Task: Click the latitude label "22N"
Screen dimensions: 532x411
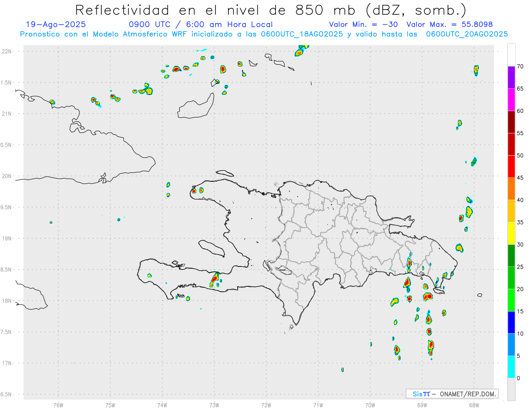Action: 7,51
